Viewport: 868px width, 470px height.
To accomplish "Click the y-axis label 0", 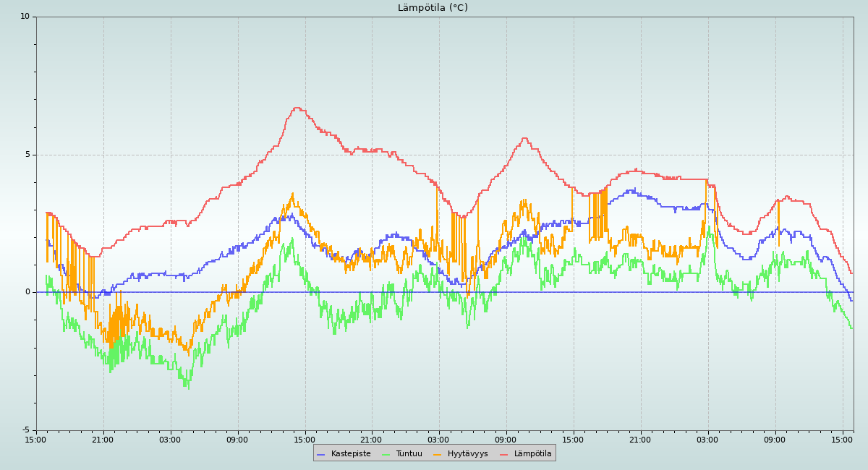I will [x=27, y=292].
